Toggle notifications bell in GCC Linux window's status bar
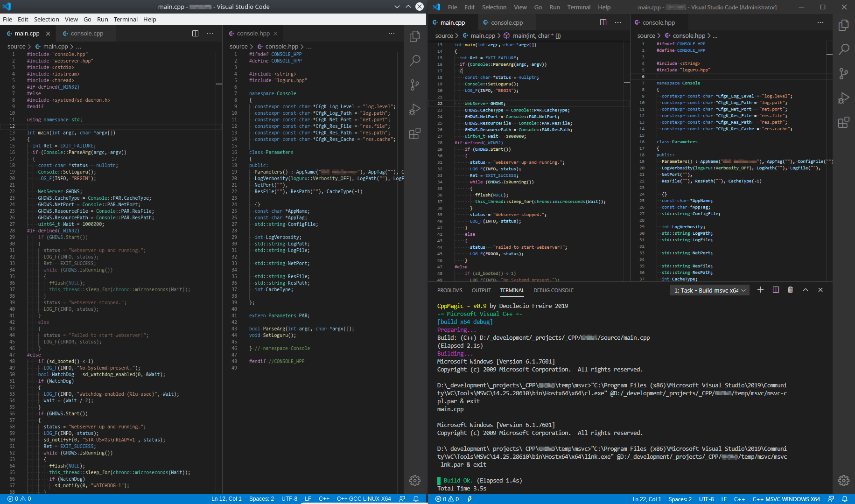This screenshot has height=504, width=855. (x=416, y=499)
